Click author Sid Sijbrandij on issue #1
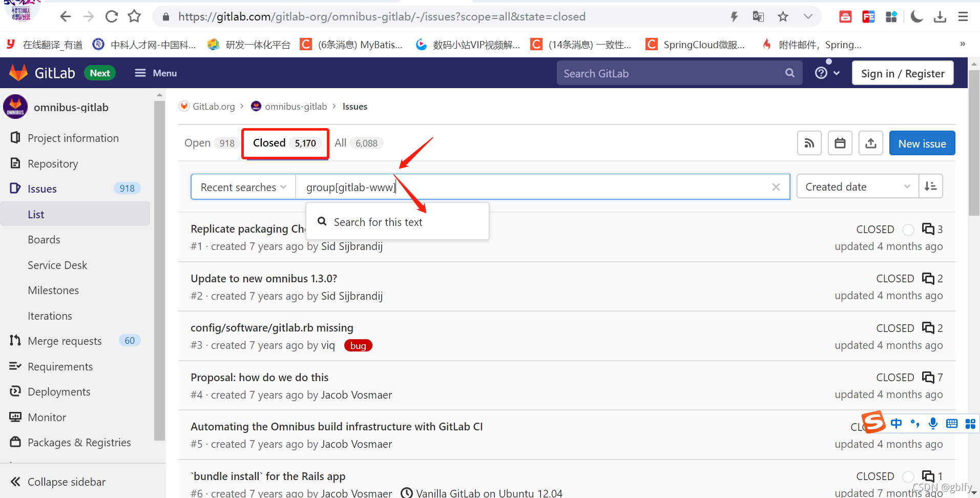980x498 pixels. 352,246
